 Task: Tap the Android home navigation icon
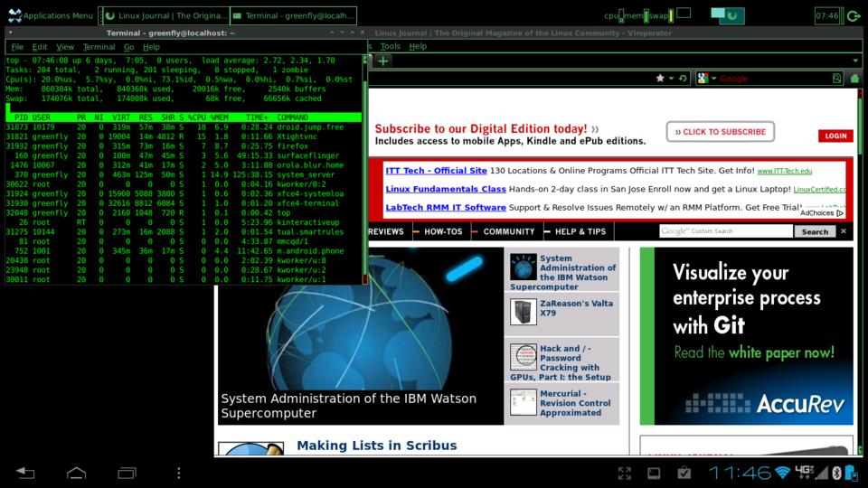[x=76, y=473]
